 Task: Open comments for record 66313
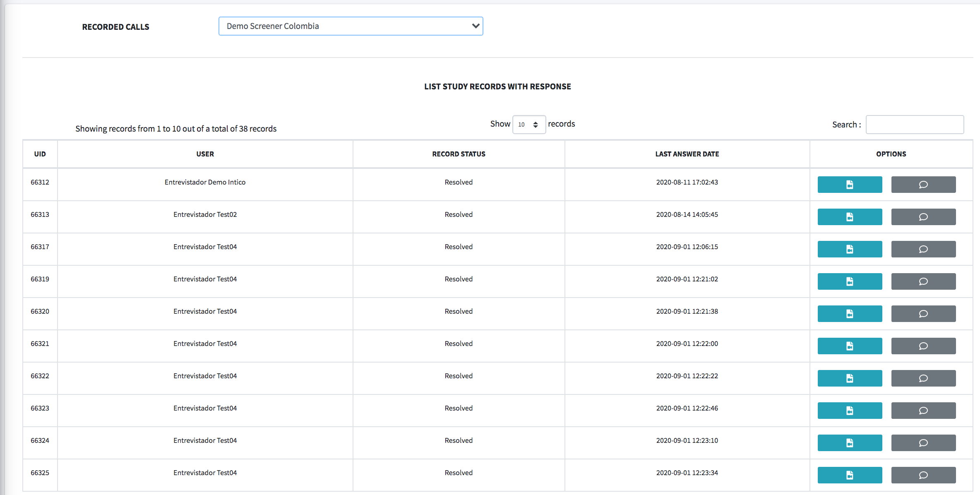point(923,217)
